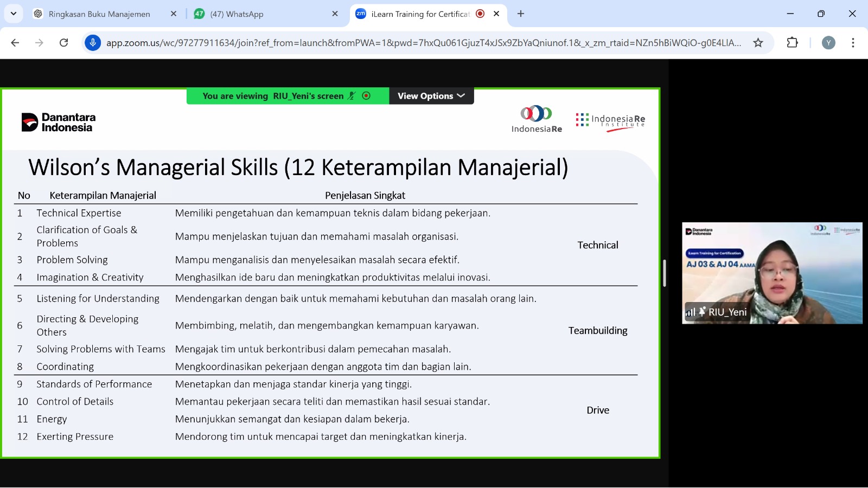The image size is (868, 488).
Task: Select RIU_Yeni's video thumbnail
Action: pos(771,273)
